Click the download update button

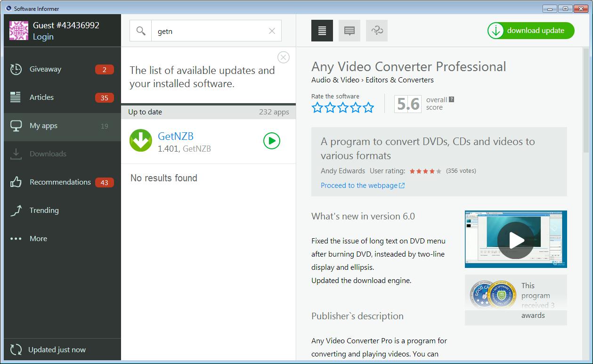click(531, 31)
